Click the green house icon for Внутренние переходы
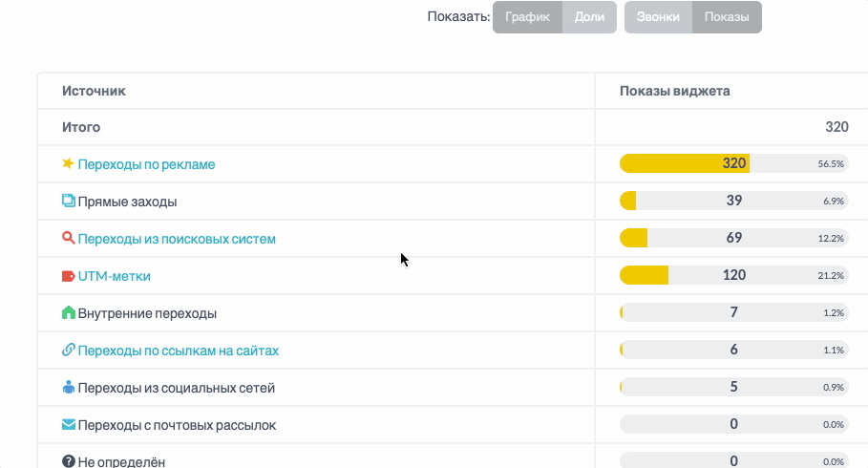Image resolution: width=868 pixels, height=468 pixels. [x=68, y=312]
